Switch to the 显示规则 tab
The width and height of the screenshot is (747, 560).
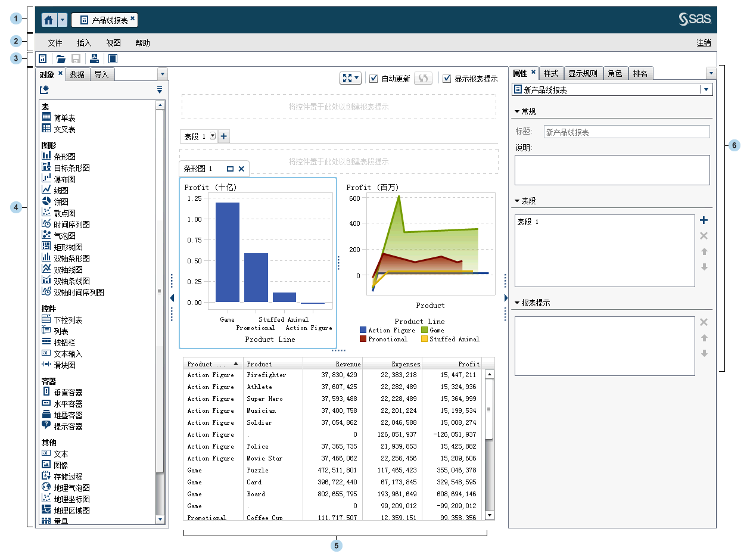[x=583, y=73]
